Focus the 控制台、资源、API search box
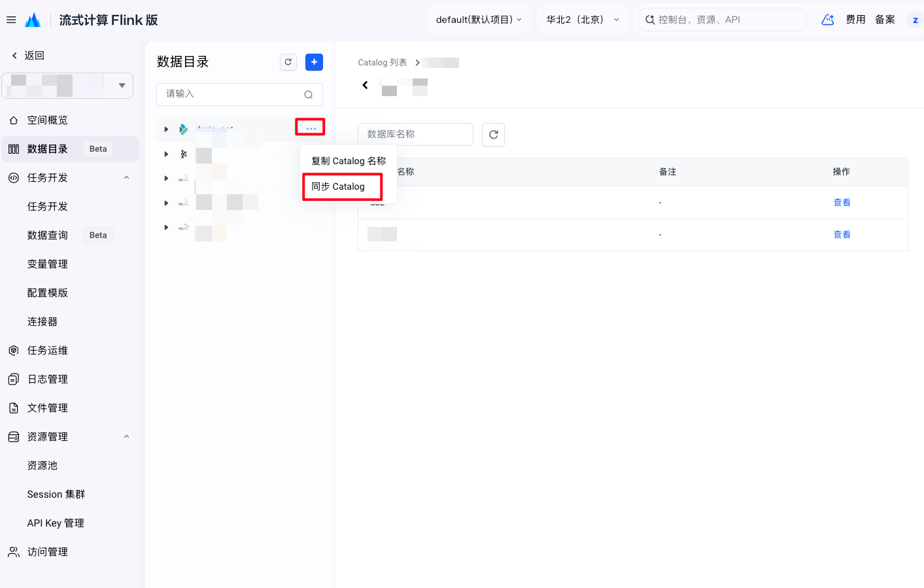924x588 pixels. pos(723,20)
